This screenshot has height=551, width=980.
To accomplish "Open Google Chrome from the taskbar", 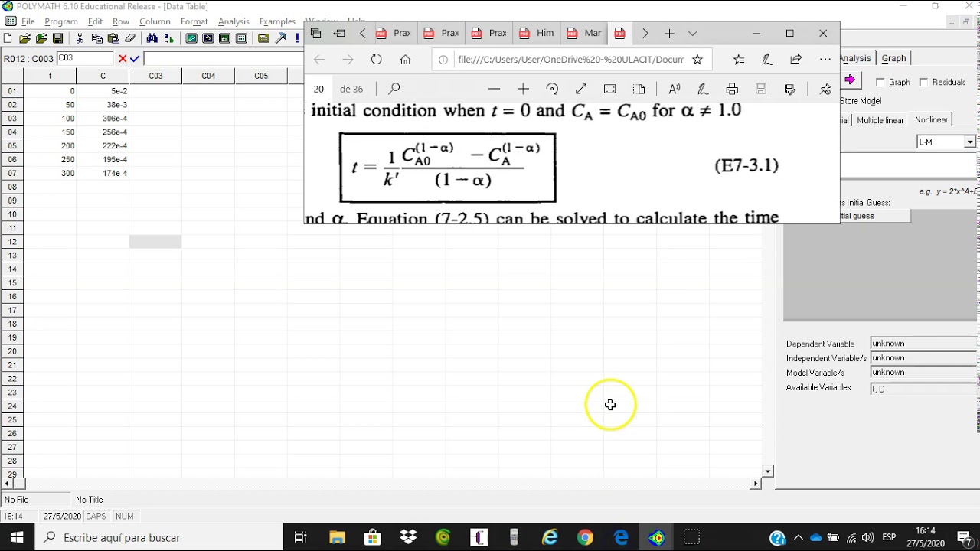I will (585, 537).
